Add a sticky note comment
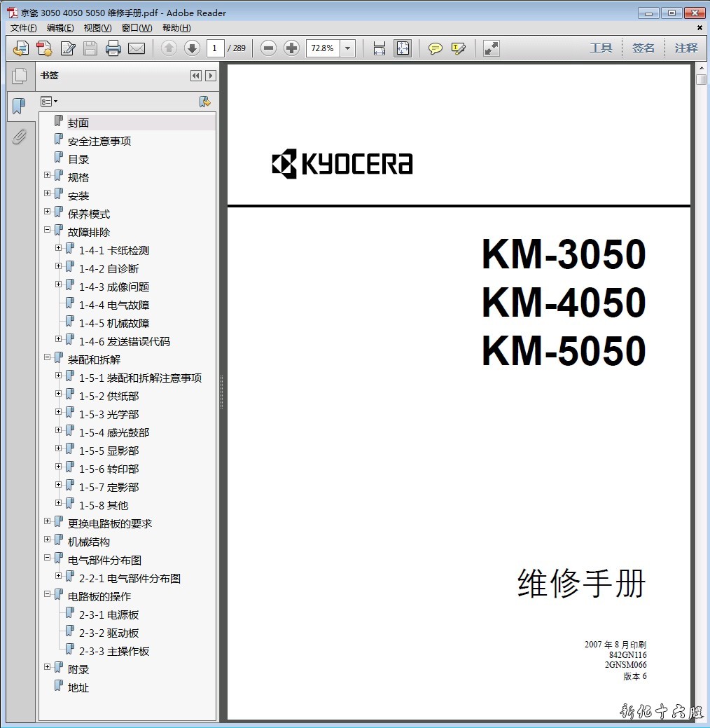This screenshot has height=728, width=710. tap(436, 48)
